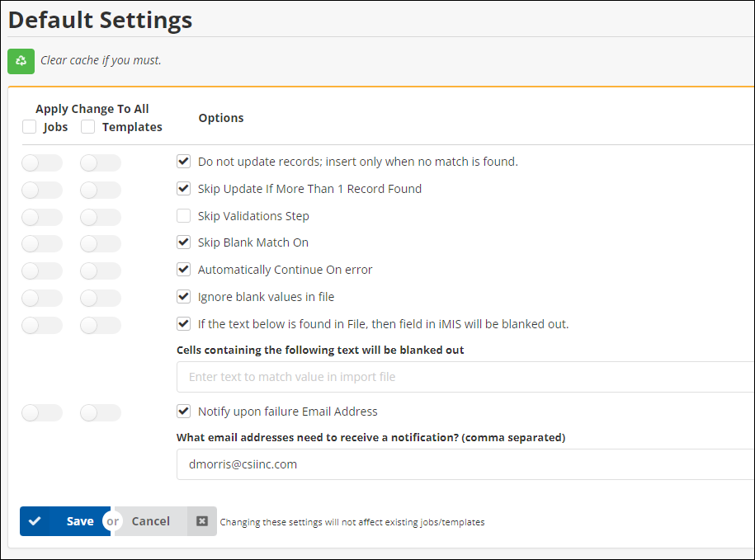Toggle Templates switch for Ignore blank values

[x=101, y=299]
